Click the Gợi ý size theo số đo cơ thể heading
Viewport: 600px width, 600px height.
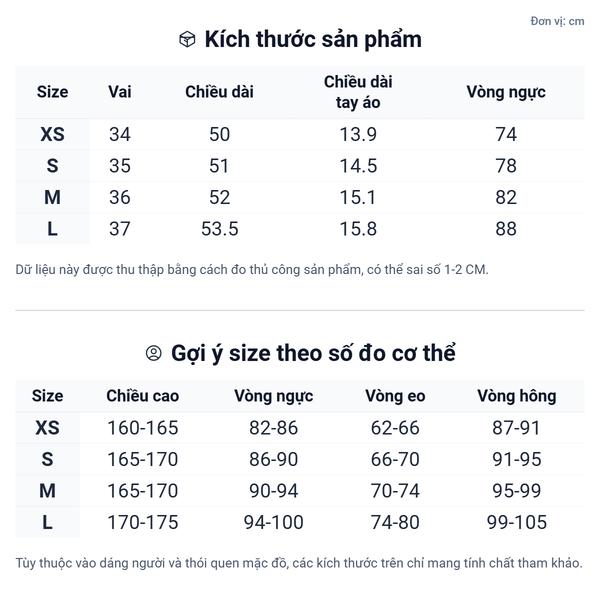coord(313,353)
